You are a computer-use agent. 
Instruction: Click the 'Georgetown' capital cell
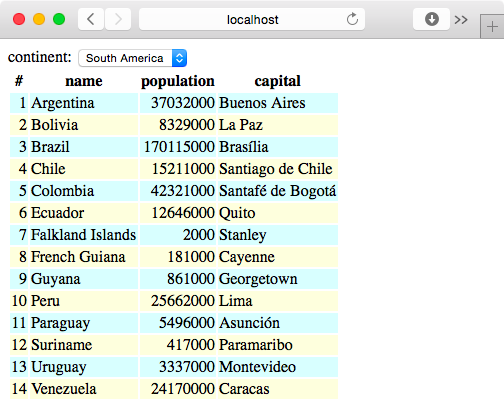coord(278,279)
